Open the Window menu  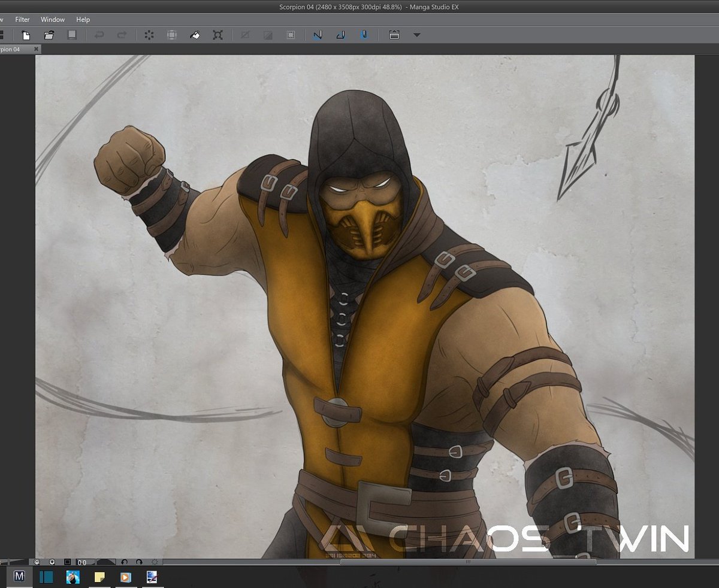(53, 20)
